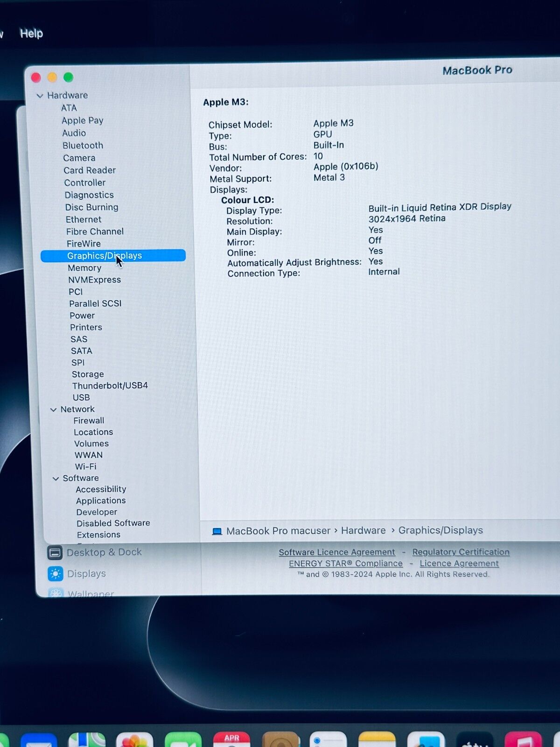This screenshot has width=560, height=747.
Task: Select Applications under Software
Action: pos(101,501)
